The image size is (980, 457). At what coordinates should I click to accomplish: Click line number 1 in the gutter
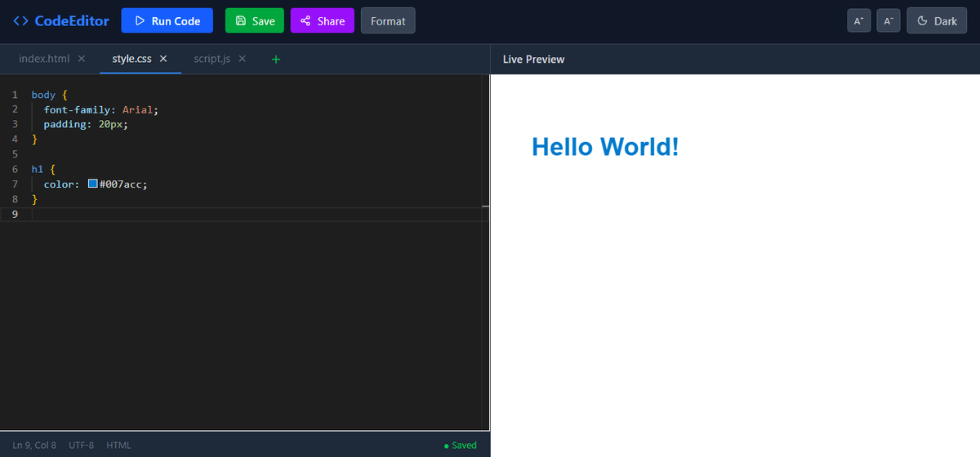pyautogui.click(x=15, y=95)
